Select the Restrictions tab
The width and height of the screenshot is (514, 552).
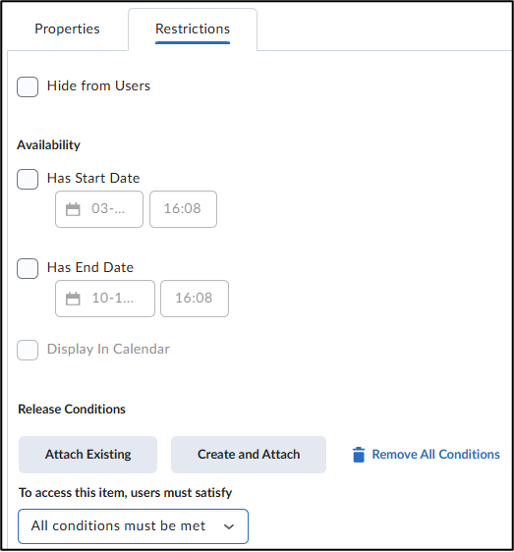click(x=193, y=29)
